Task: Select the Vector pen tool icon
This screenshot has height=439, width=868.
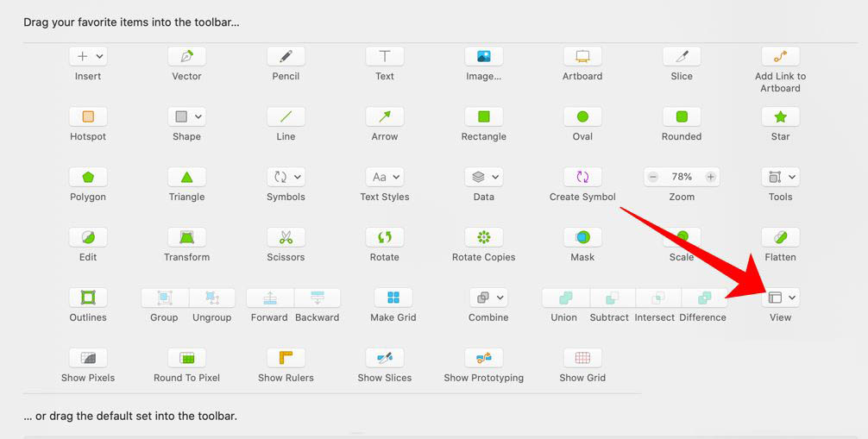Action: click(186, 56)
